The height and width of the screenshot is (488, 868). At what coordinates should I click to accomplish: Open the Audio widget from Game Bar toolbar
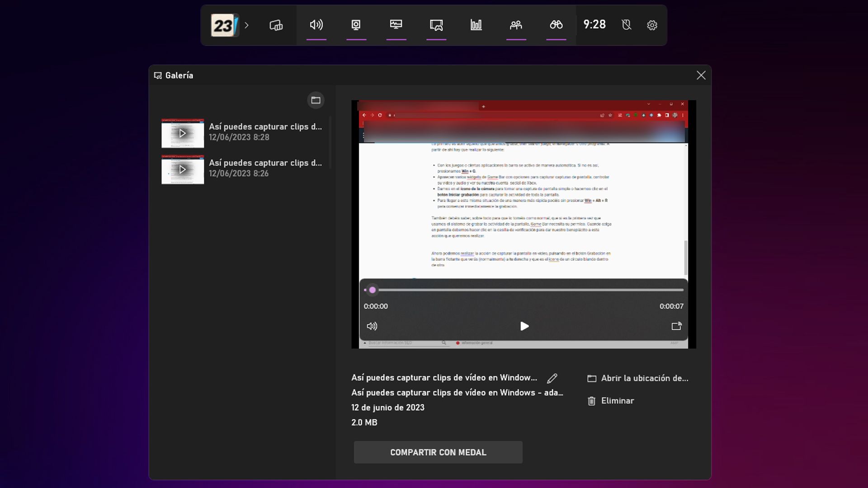coord(316,25)
